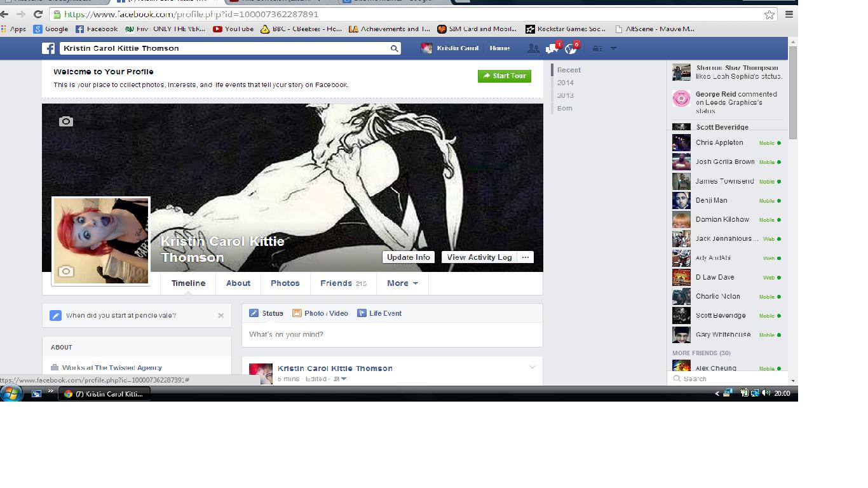Open chat with D Law Dave
This screenshot has height=488, width=868.
728,277
